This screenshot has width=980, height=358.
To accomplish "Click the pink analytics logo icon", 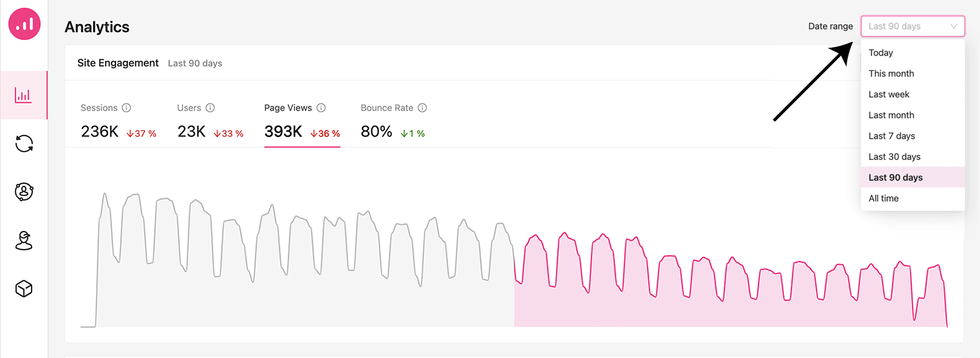I will click(24, 25).
